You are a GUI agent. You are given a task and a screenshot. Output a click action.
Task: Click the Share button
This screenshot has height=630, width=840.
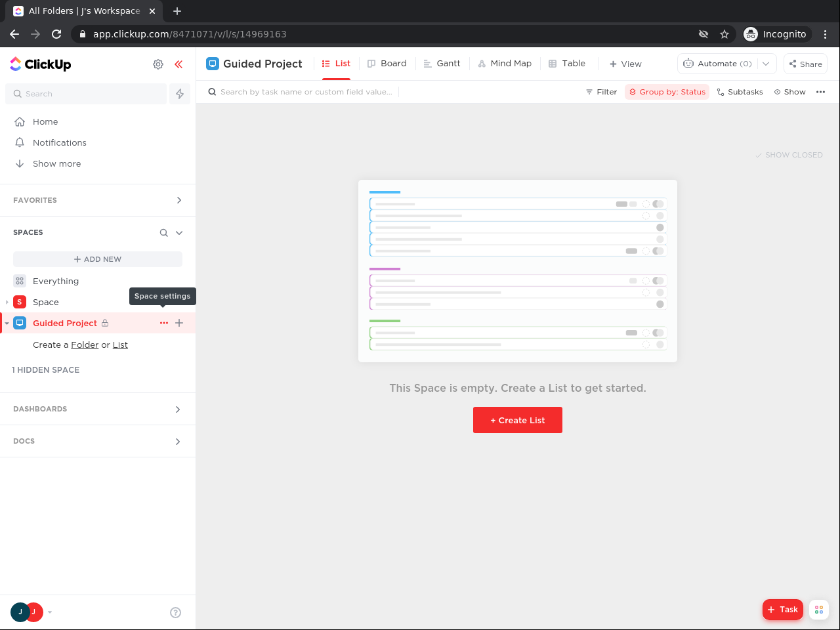click(805, 64)
